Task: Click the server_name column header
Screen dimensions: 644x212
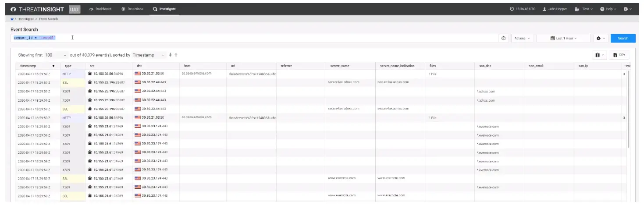Action: pyautogui.click(x=350, y=66)
